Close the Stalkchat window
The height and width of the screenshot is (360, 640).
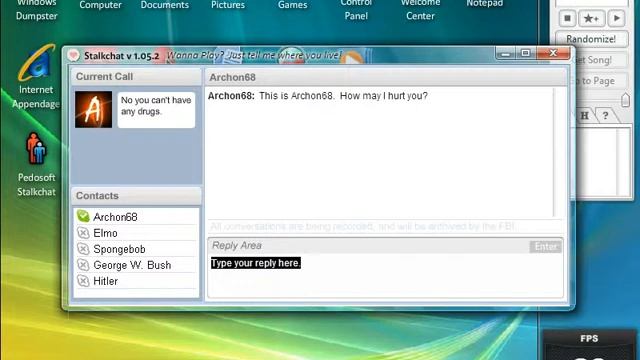553,53
